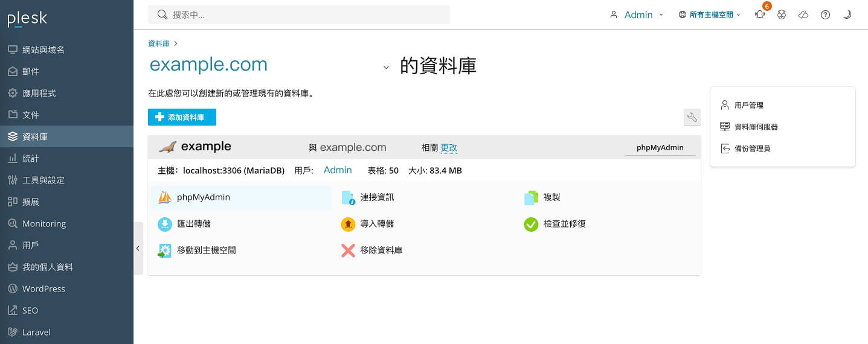
Task: Click the cloud icon in top bar
Action: pyautogui.click(x=803, y=15)
